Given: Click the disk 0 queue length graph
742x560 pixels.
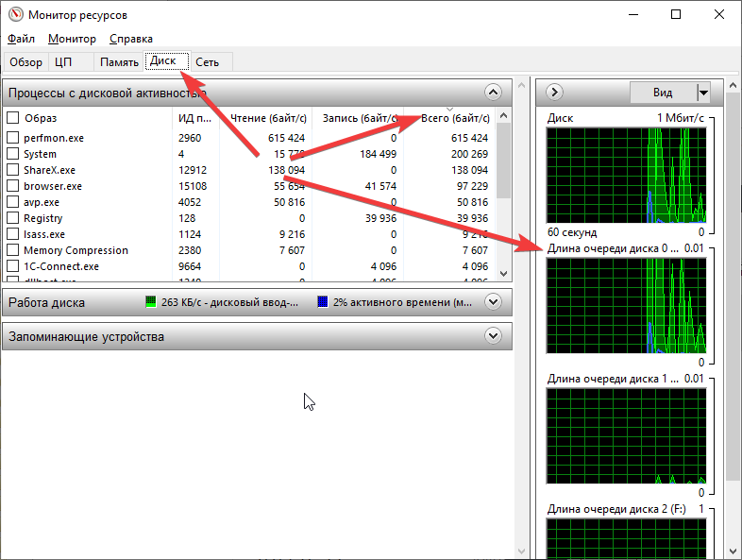Looking at the screenshot, I should point(626,305).
